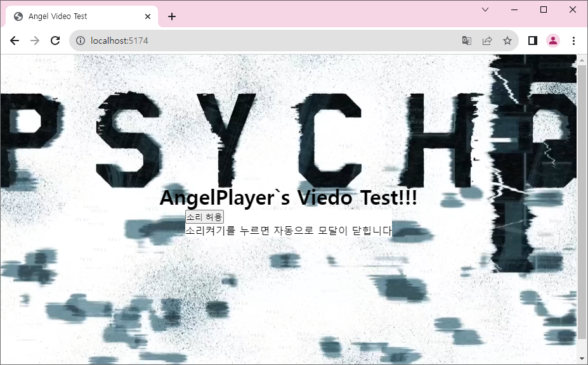Click scrollbar up arrow
Image resolution: width=588 pixels, height=365 pixels.
tap(582, 60)
